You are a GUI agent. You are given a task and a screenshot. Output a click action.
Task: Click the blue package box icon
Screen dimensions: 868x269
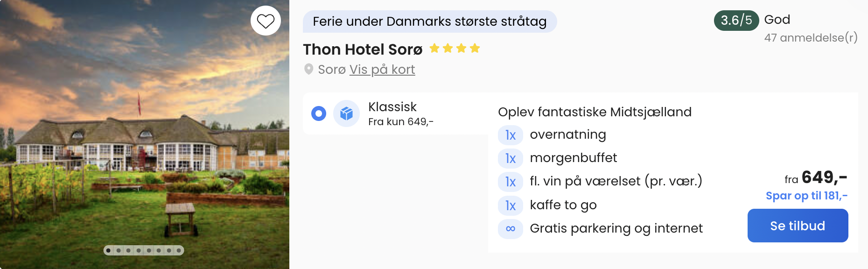click(346, 113)
